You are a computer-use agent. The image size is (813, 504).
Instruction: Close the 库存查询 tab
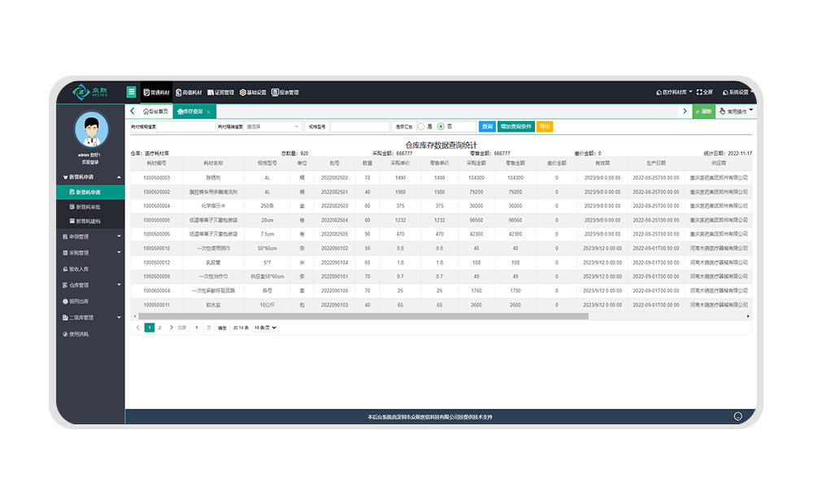(208, 112)
